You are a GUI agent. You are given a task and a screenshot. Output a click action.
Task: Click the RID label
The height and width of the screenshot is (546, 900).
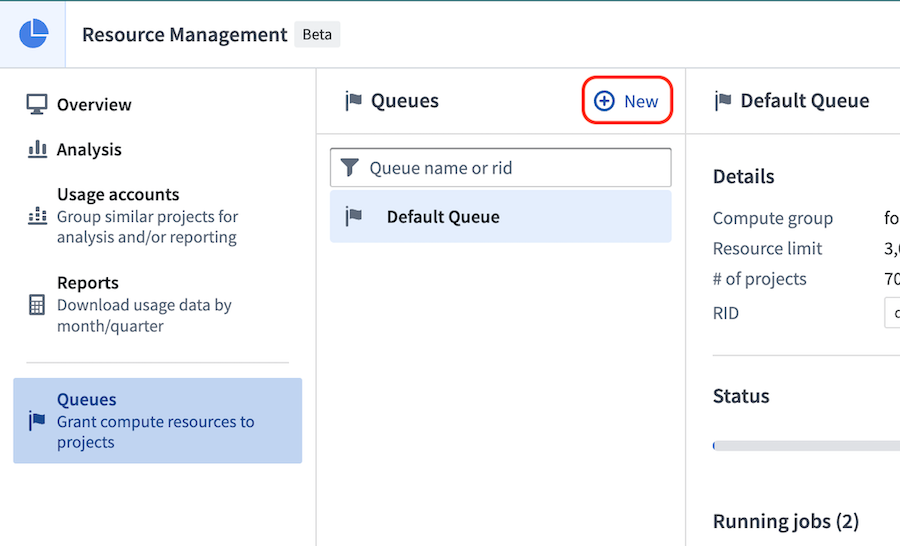[726, 313]
